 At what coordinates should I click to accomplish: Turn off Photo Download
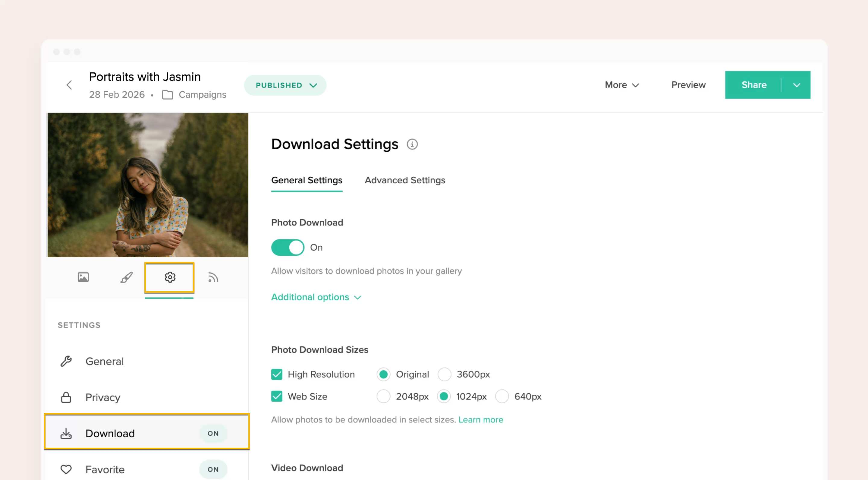[288, 247]
